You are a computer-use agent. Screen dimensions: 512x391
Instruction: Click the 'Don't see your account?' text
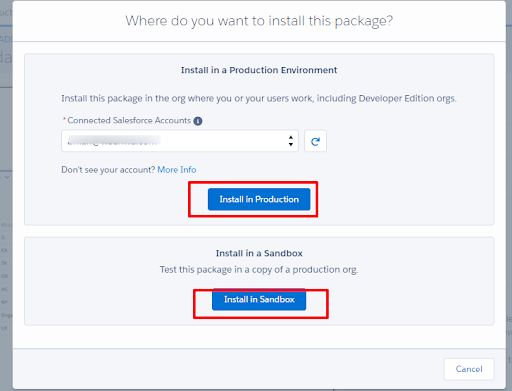point(108,170)
